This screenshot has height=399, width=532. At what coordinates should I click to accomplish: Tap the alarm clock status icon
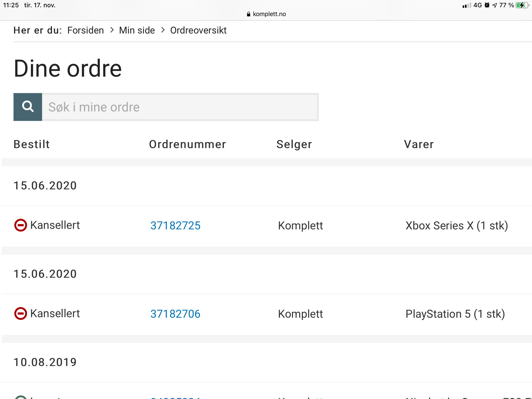coord(487,5)
